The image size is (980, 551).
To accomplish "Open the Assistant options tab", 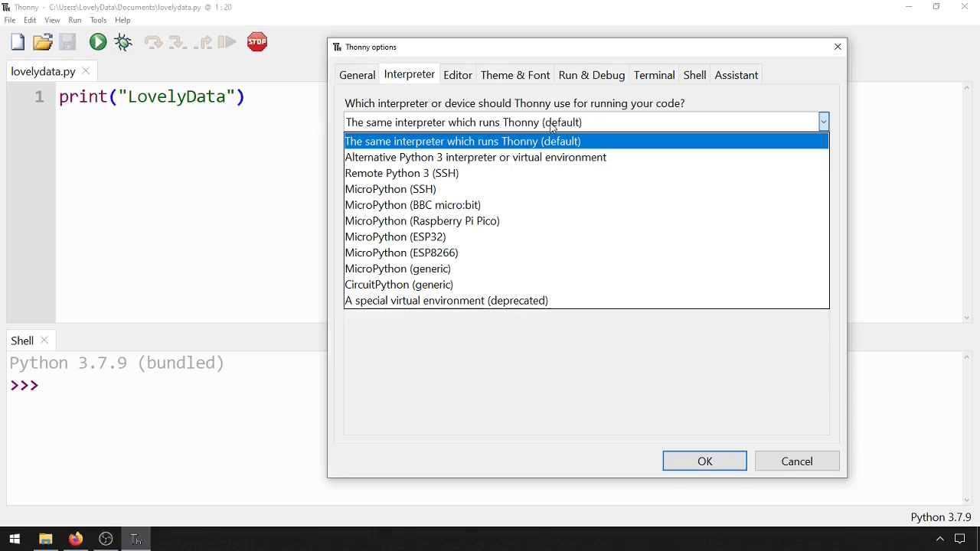I will [x=737, y=75].
